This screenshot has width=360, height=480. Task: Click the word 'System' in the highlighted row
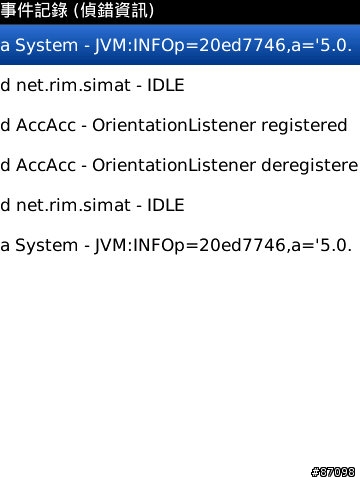46,46
